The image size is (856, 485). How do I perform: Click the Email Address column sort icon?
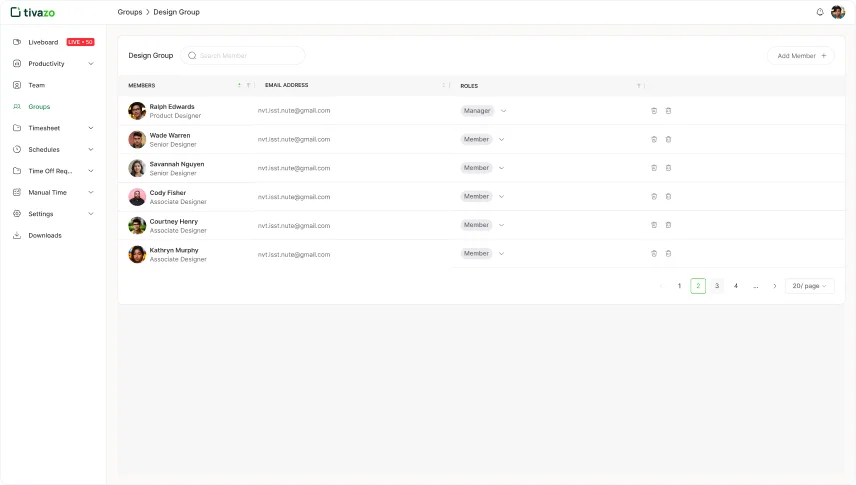pos(443,86)
